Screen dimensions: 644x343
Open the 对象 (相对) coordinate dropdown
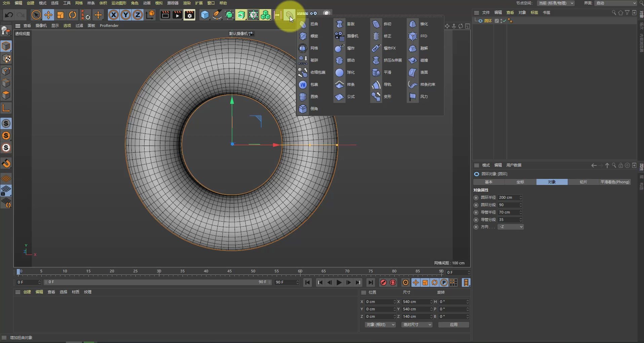pos(380,325)
